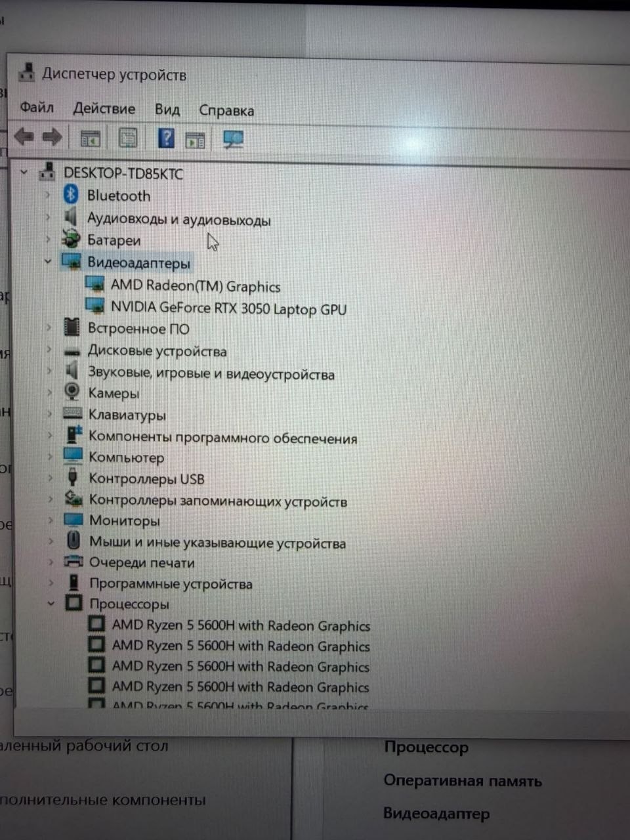
Task: Click the Видеоадаптеры category icon
Action: [71, 262]
